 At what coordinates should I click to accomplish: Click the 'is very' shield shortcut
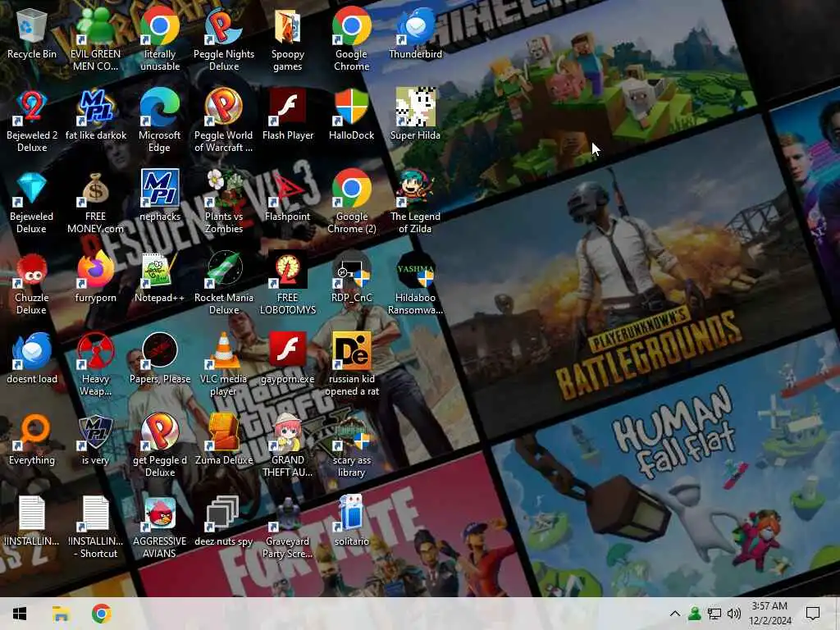pyautogui.click(x=96, y=433)
